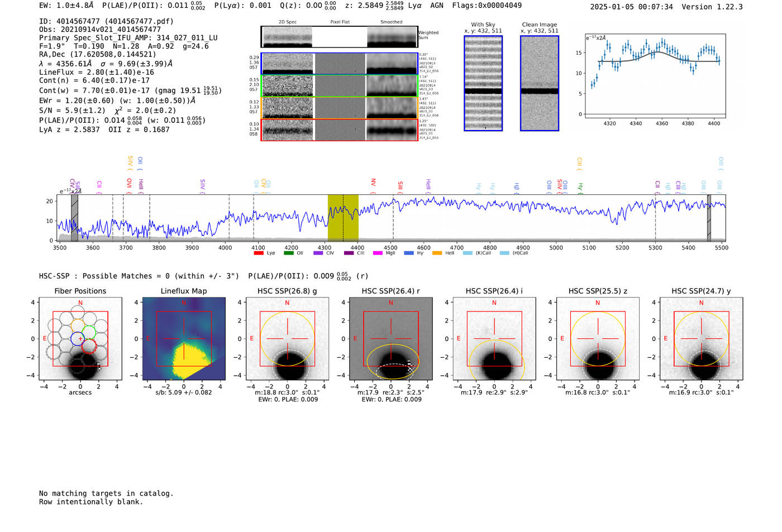This screenshot has height=532, width=782.
Task: Click the red dashed fiber circle
Action: [x=89, y=346]
